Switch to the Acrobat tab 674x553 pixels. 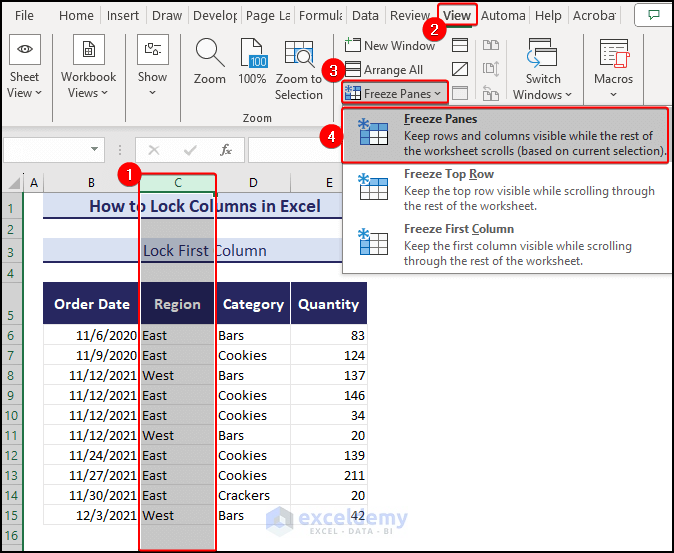click(x=594, y=16)
